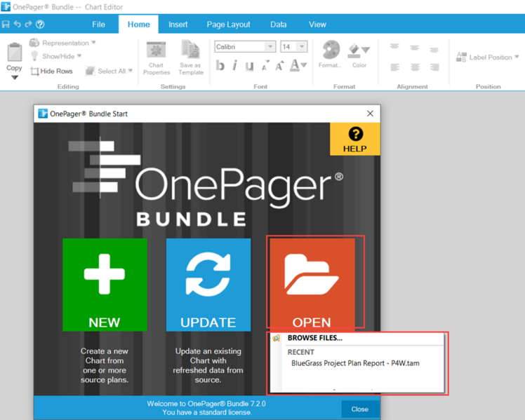This screenshot has width=525, height=420.
Task: Switch to the Page Layout tab
Action: point(228,25)
